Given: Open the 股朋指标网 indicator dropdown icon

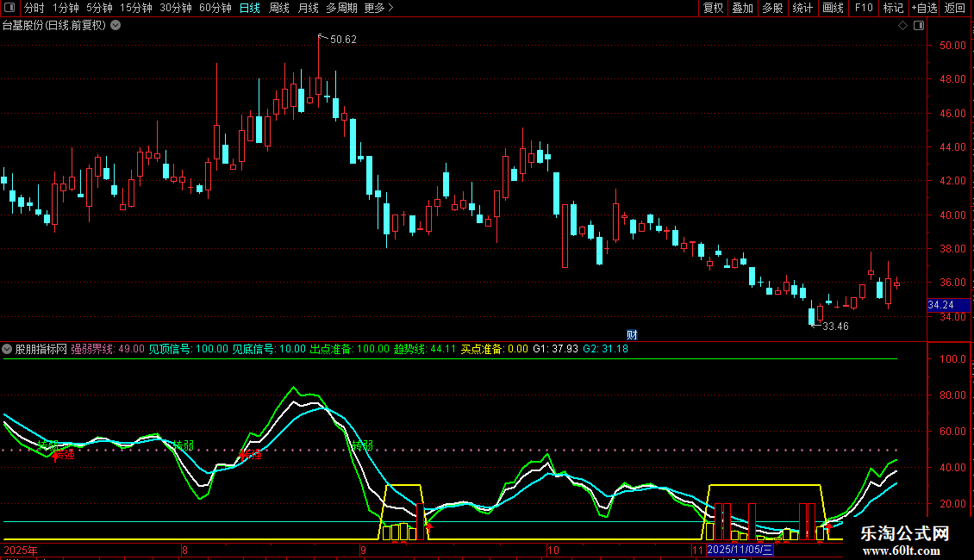Looking at the screenshot, I should tap(7, 349).
